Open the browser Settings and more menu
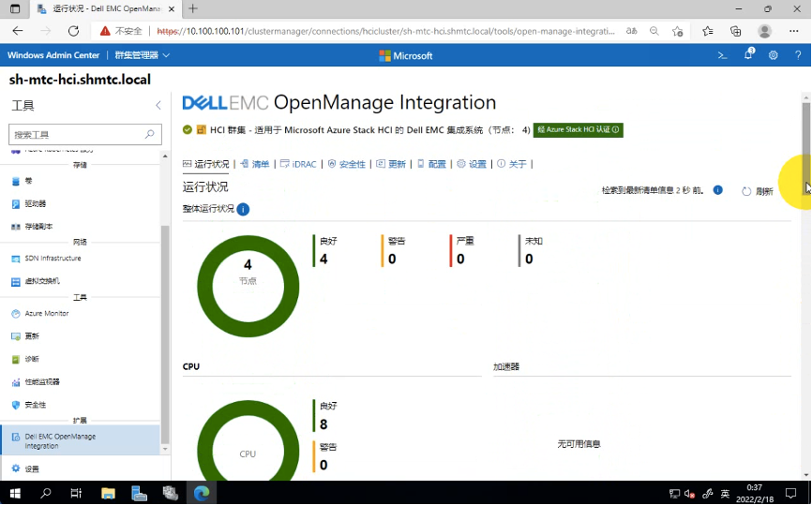 click(x=794, y=31)
